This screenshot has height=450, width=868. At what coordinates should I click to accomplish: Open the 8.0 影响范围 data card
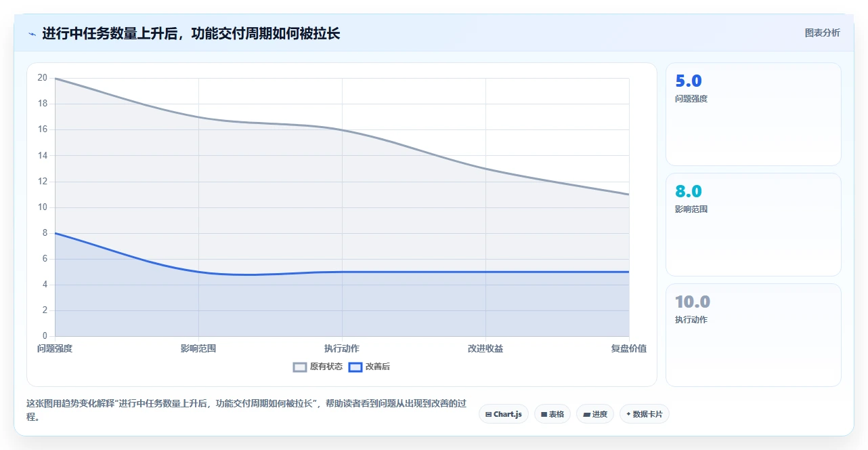tap(754, 225)
